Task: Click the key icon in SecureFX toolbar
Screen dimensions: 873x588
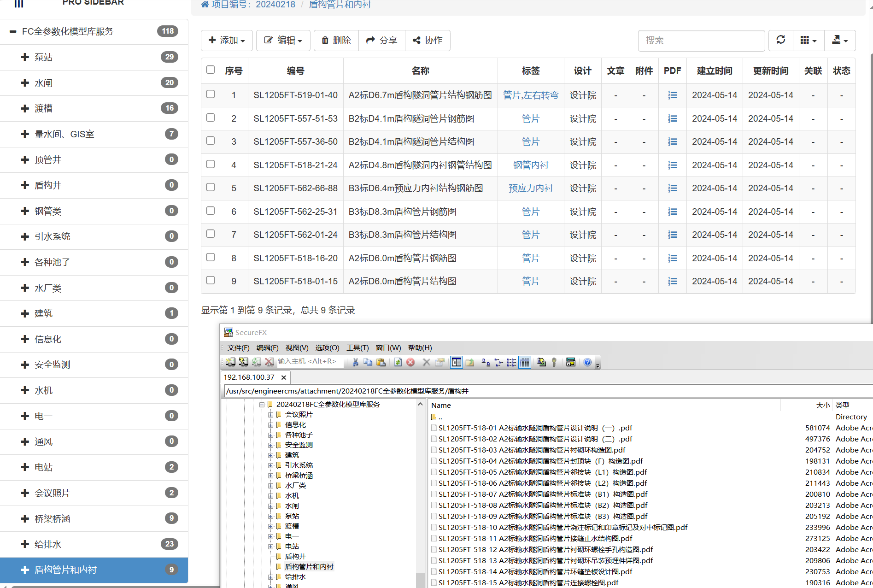Action: point(554,362)
